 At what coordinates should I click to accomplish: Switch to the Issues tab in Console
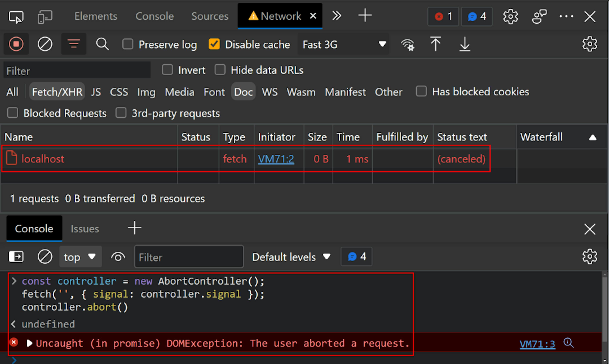[85, 228]
